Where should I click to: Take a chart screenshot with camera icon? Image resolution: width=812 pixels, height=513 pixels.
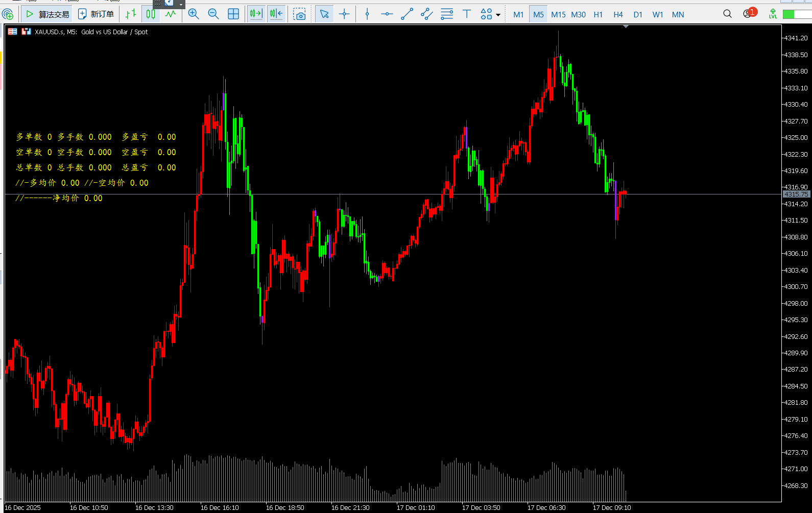coord(300,14)
